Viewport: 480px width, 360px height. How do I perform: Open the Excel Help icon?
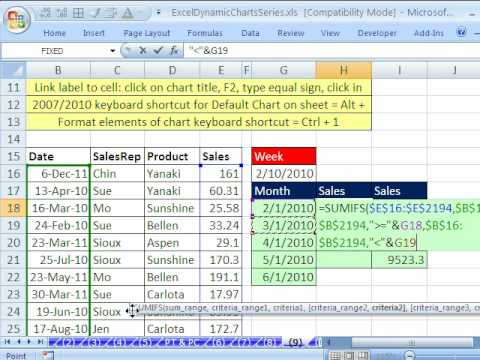[461, 32]
